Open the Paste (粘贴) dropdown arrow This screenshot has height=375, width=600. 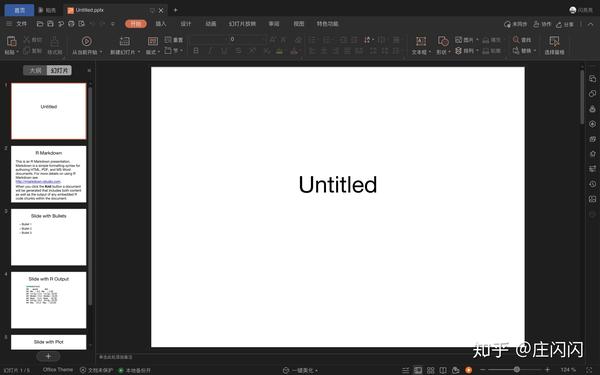(18, 52)
